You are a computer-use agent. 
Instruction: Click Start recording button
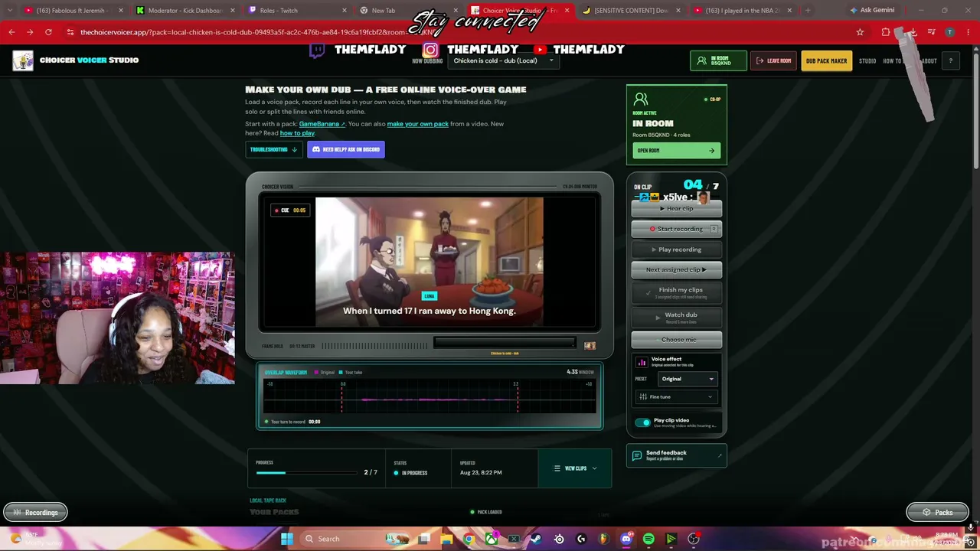coord(676,229)
